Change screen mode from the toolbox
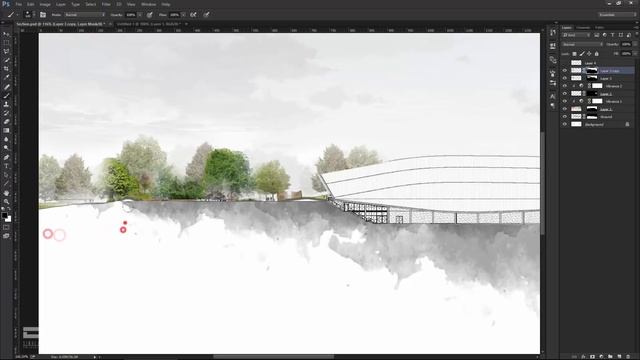The height and width of the screenshot is (360, 640). pos(6,236)
